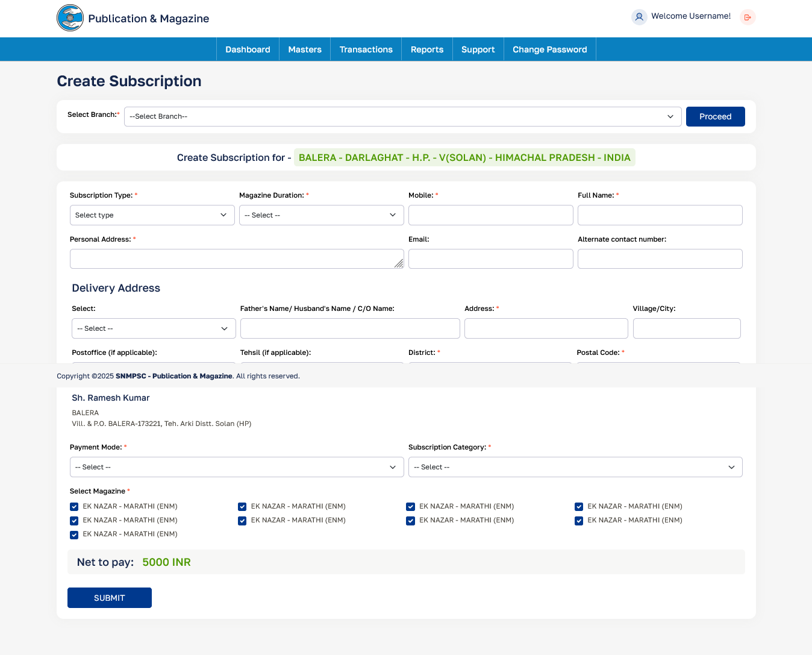Uncheck the first EK NAZAR magazine checkbox
Image resolution: width=812 pixels, height=655 pixels.
click(x=74, y=507)
